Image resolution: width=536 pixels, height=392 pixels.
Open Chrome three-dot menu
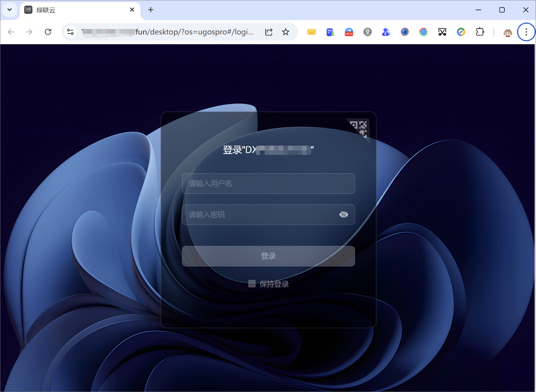(x=526, y=32)
